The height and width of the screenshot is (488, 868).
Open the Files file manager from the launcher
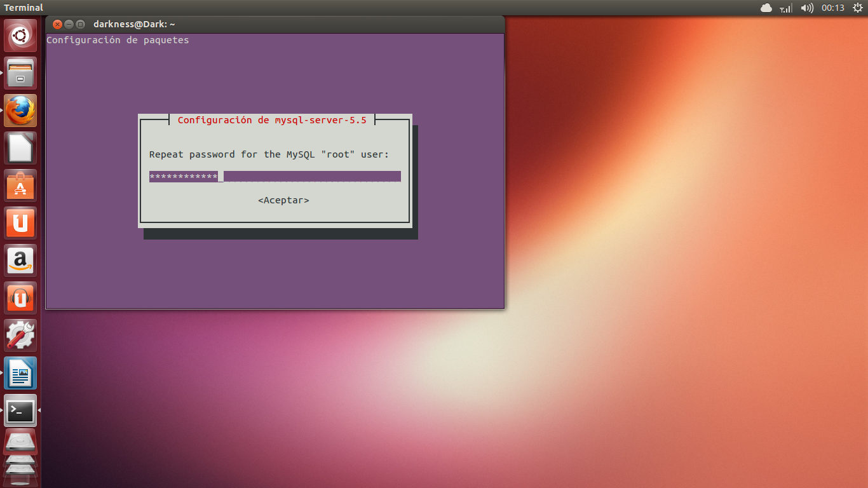tap(20, 72)
